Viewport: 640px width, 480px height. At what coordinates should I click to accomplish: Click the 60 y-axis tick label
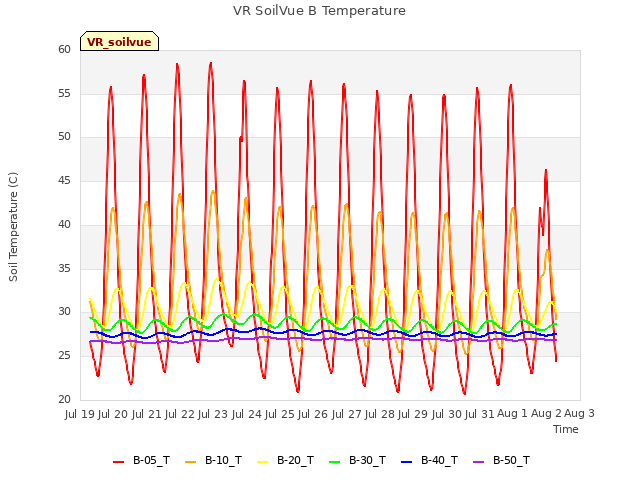(64, 49)
